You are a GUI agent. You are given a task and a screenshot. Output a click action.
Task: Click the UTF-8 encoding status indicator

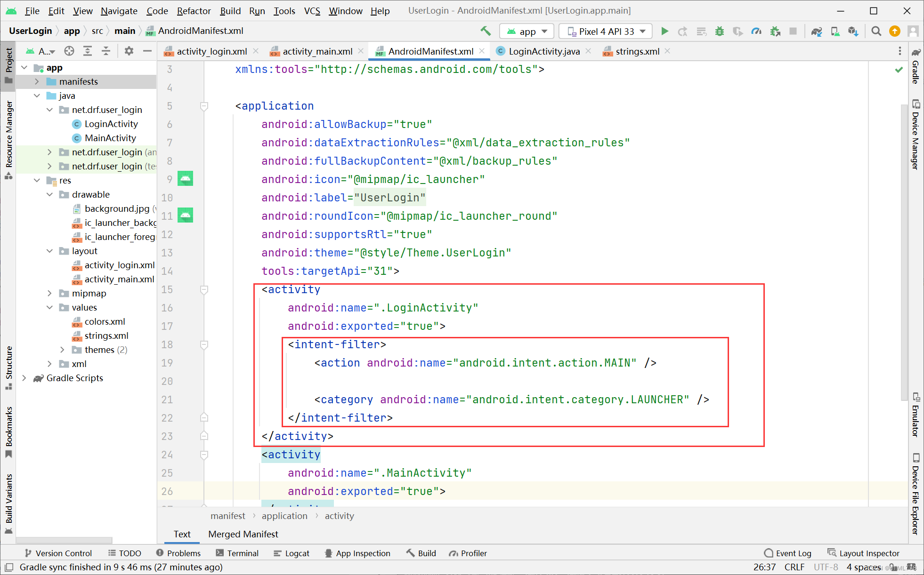click(826, 567)
